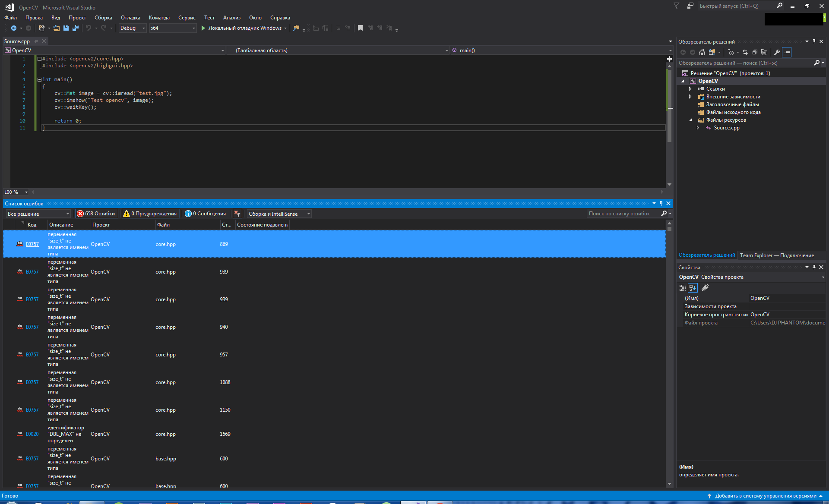Click the error list search magnifier
The height and width of the screenshot is (504, 829).
click(664, 214)
